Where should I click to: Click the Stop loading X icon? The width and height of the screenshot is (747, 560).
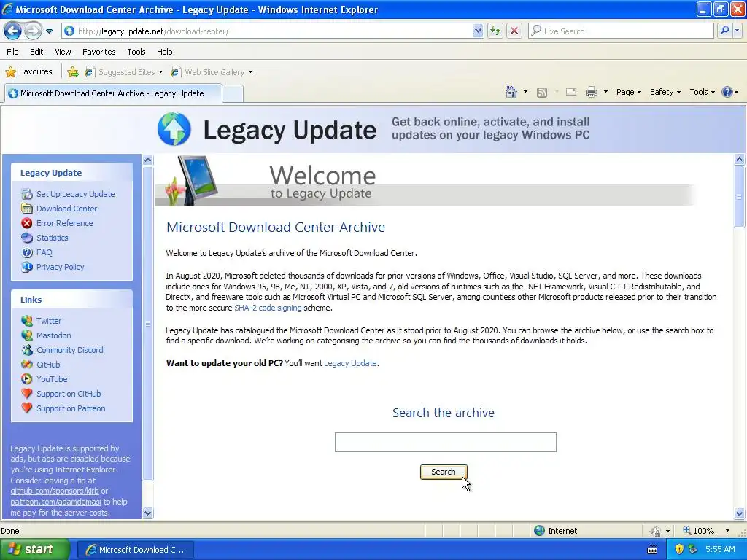[514, 31]
